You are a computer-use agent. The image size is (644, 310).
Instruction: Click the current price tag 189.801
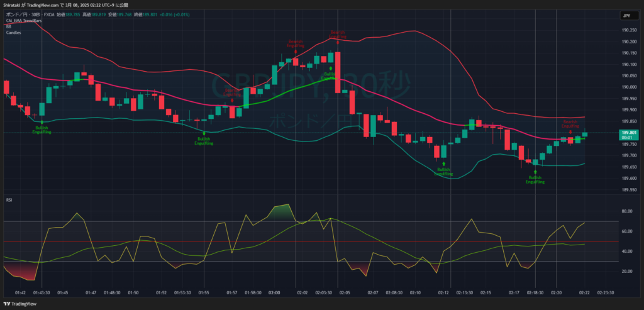tap(629, 133)
